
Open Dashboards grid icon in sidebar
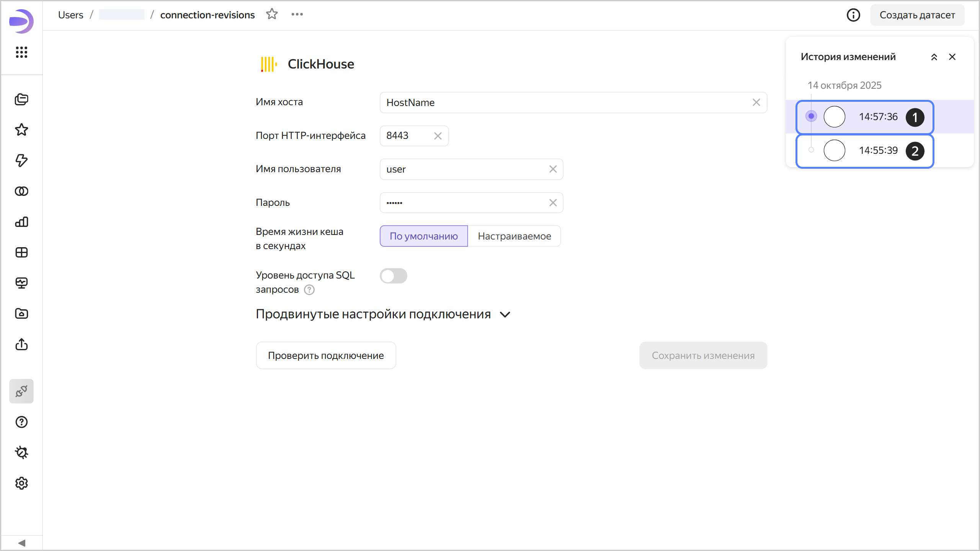21,253
